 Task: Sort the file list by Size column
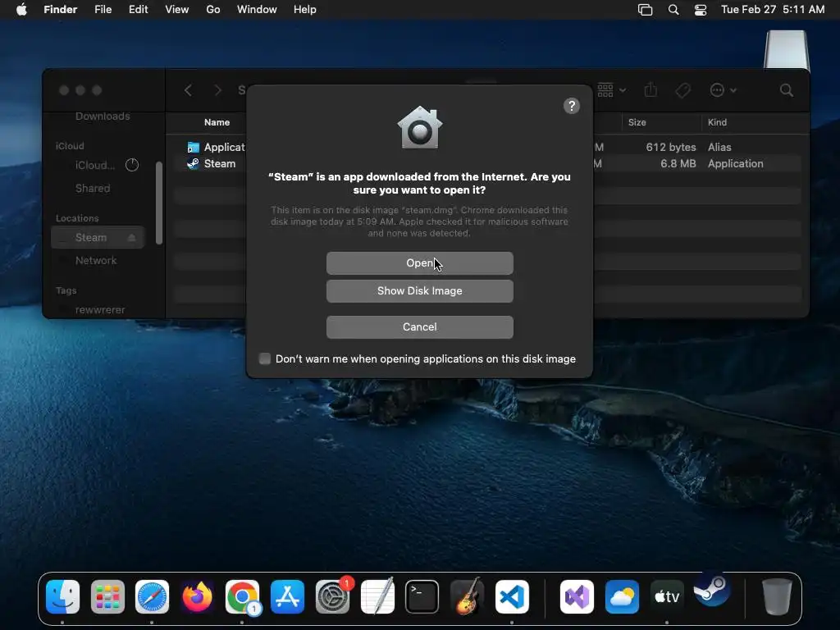pyautogui.click(x=637, y=122)
